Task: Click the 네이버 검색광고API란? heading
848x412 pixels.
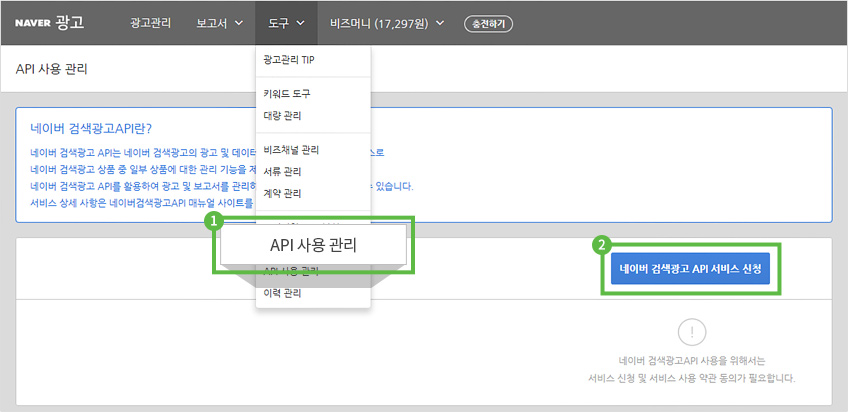Action: coord(91,129)
